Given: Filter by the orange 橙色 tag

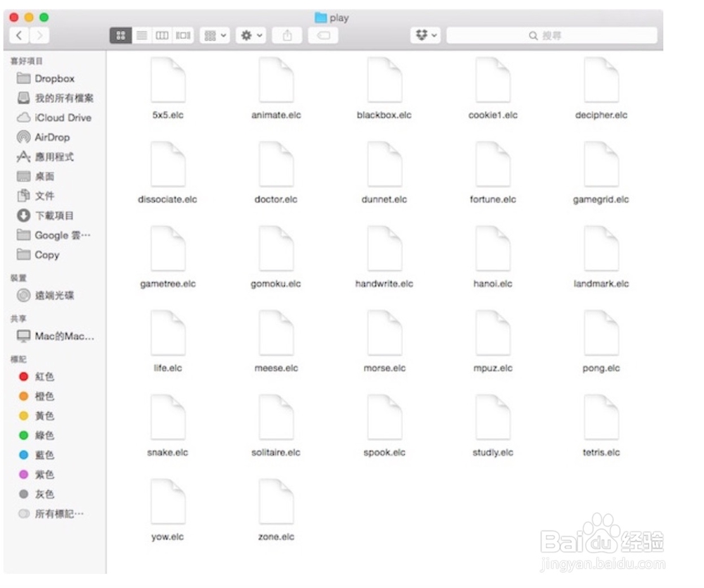Looking at the screenshot, I should click(37, 396).
